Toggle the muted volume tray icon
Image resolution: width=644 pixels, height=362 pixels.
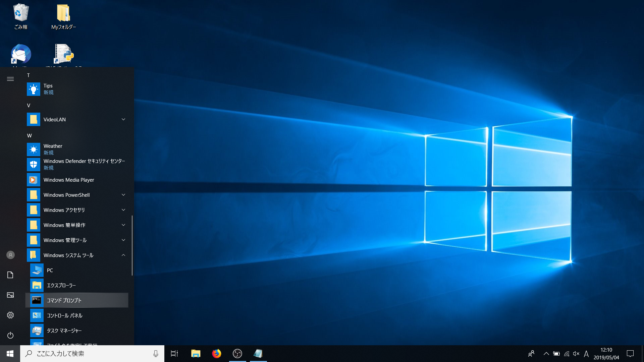576,354
